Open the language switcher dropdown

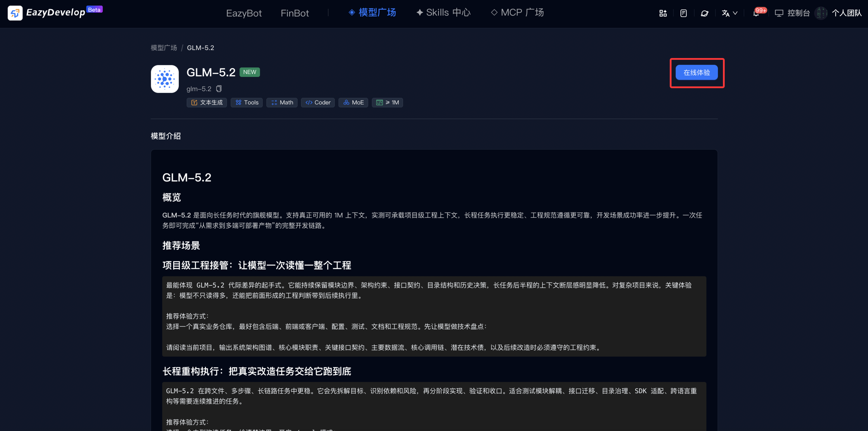pyautogui.click(x=730, y=13)
